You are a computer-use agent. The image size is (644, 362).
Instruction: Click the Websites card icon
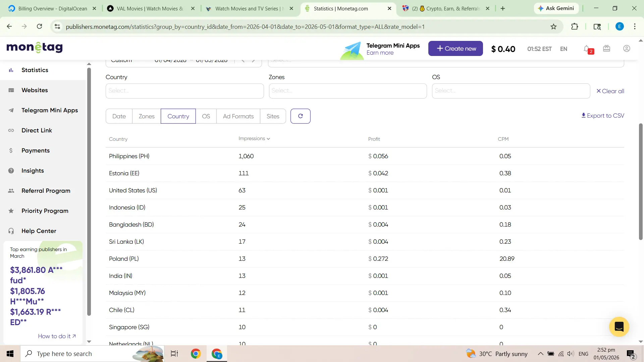tap(11, 90)
